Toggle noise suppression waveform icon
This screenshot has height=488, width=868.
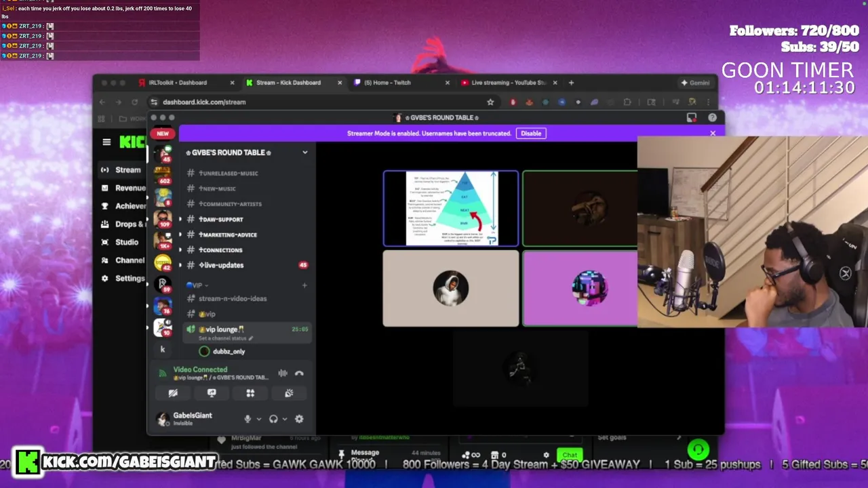point(283,373)
